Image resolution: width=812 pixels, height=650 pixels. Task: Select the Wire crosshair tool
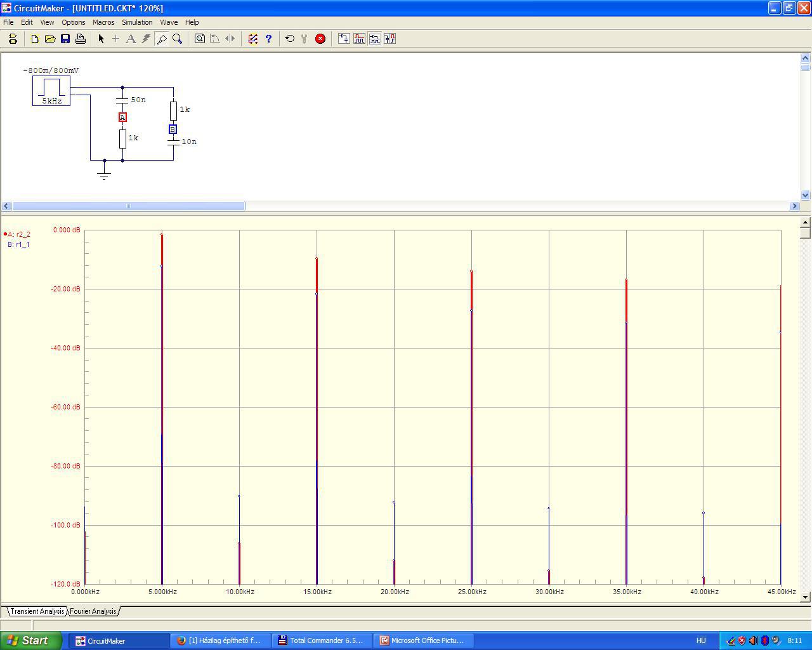coord(115,39)
